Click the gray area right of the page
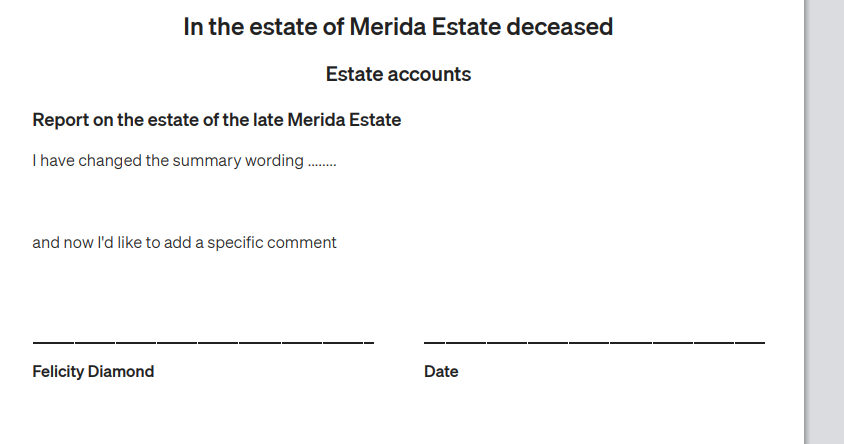The image size is (844, 444). [826, 222]
